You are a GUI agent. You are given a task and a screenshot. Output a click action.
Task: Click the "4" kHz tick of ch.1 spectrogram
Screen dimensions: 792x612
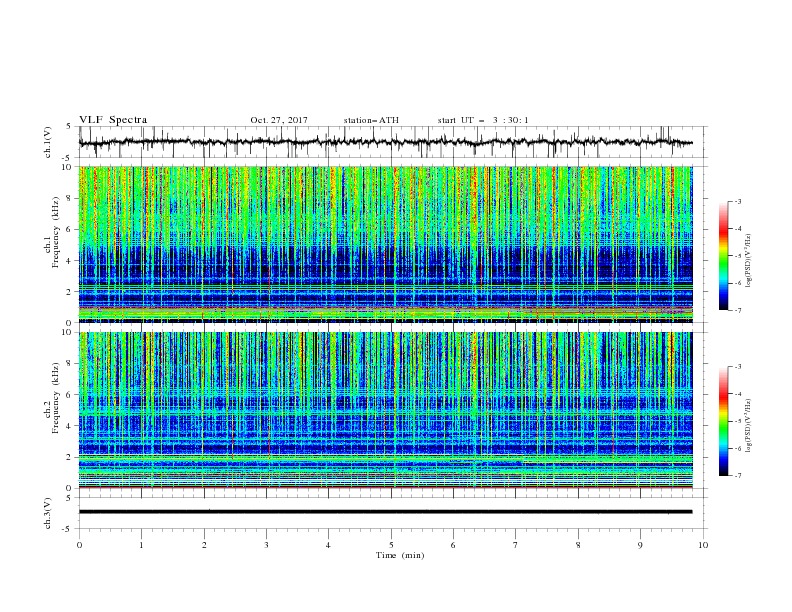click(x=71, y=261)
